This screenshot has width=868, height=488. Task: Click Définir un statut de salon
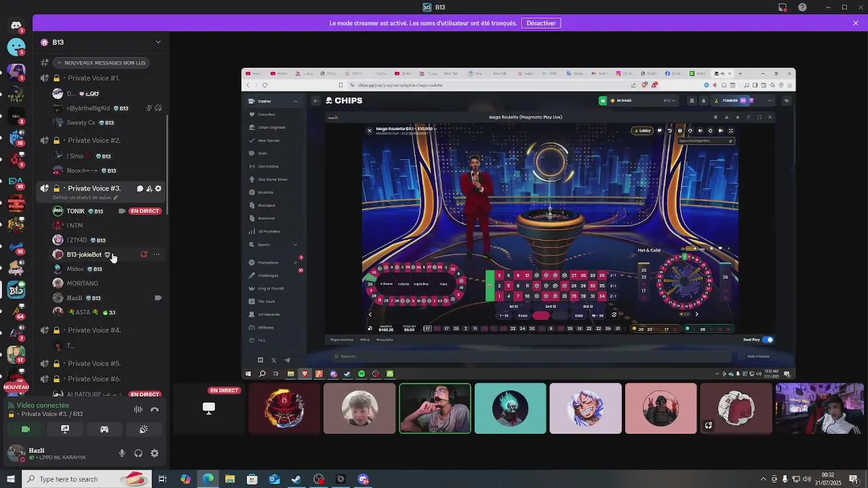[x=85, y=198]
